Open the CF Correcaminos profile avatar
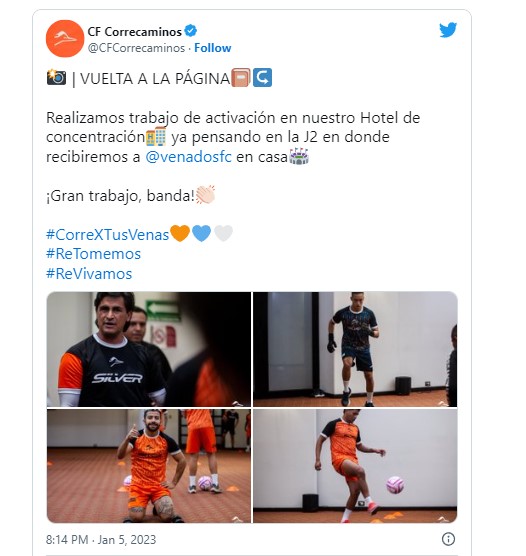The width and height of the screenshot is (526, 556). point(65,39)
